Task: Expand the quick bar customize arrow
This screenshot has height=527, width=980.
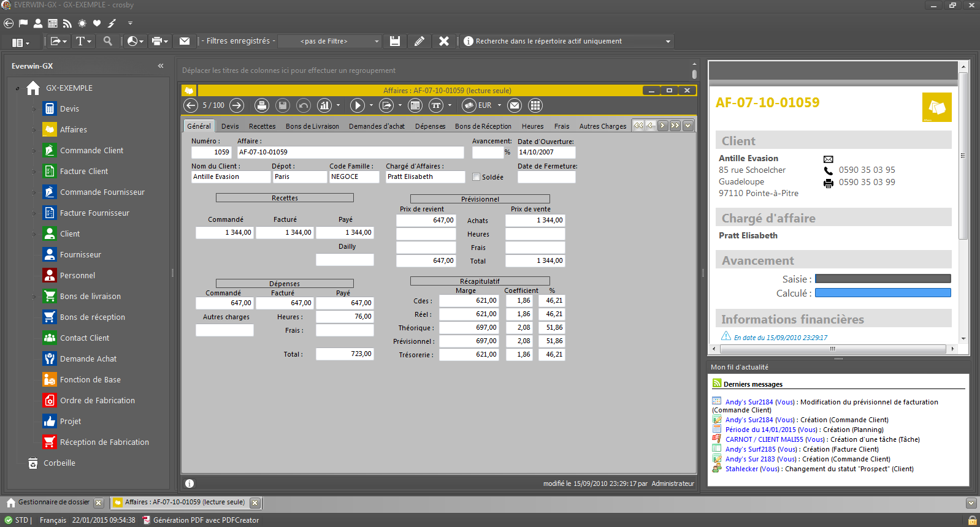Action: pos(130,23)
